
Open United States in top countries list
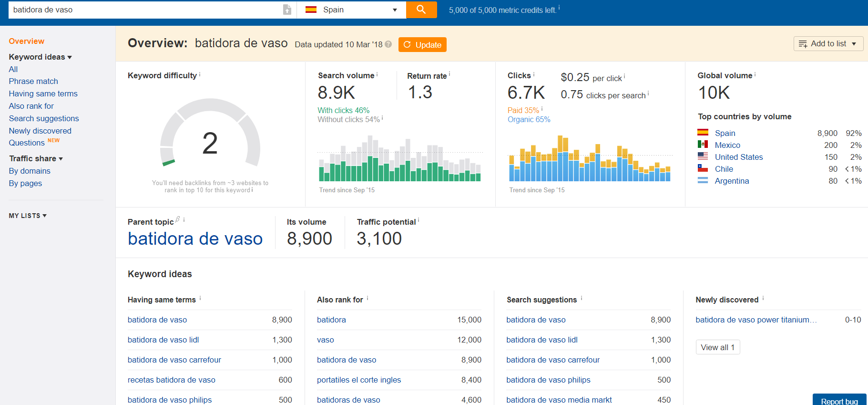click(x=739, y=157)
